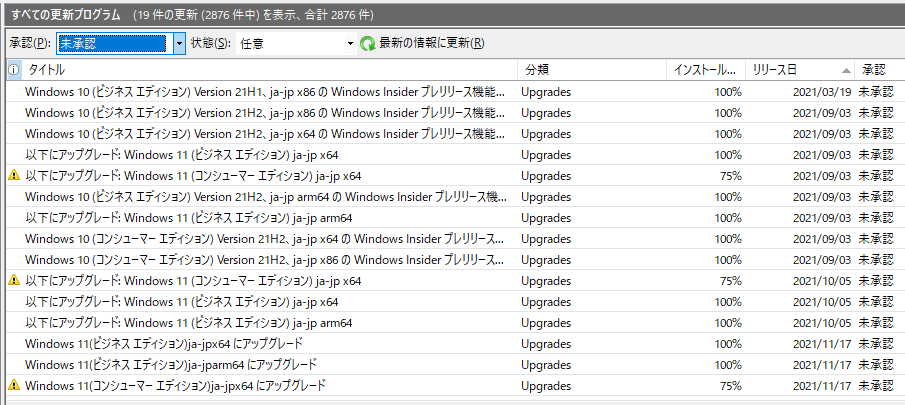Select Windows 11(ビジネス エディション)ja-jparm64 にアップグレード row
905x405 pixels.
(x=456, y=365)
